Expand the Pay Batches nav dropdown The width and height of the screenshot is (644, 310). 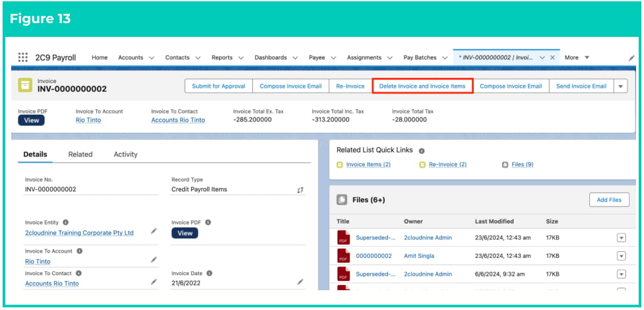[444, 58]
